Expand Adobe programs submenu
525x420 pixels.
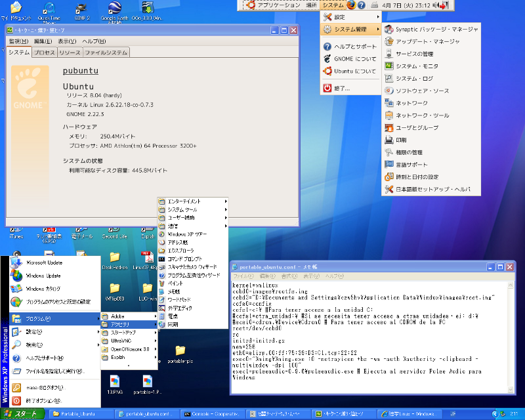click(129, 316)
